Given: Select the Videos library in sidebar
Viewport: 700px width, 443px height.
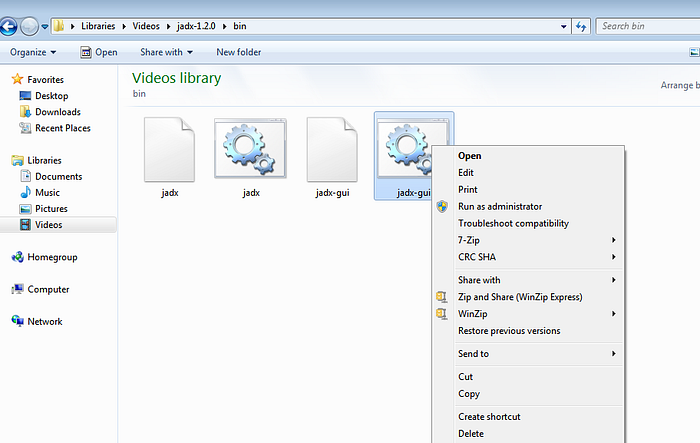Looking at the screenshot, I should tap(58, 224).
